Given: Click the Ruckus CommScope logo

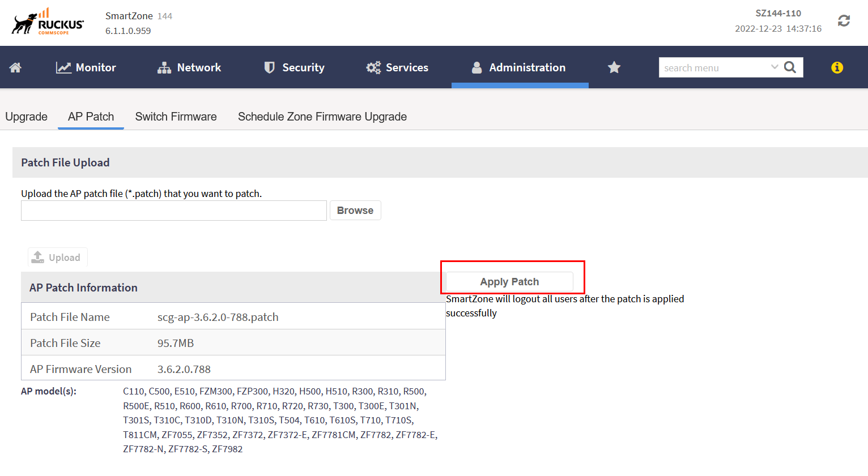Looking at the screenshot, I should pos(48,22).
